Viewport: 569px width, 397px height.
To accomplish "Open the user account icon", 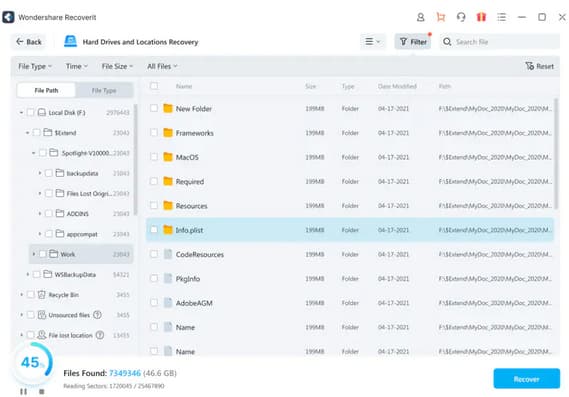I will coord(420,17).
